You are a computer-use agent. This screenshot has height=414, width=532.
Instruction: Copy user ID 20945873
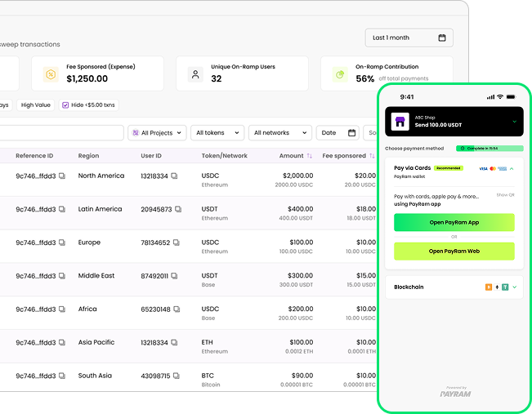click(177, 210)
